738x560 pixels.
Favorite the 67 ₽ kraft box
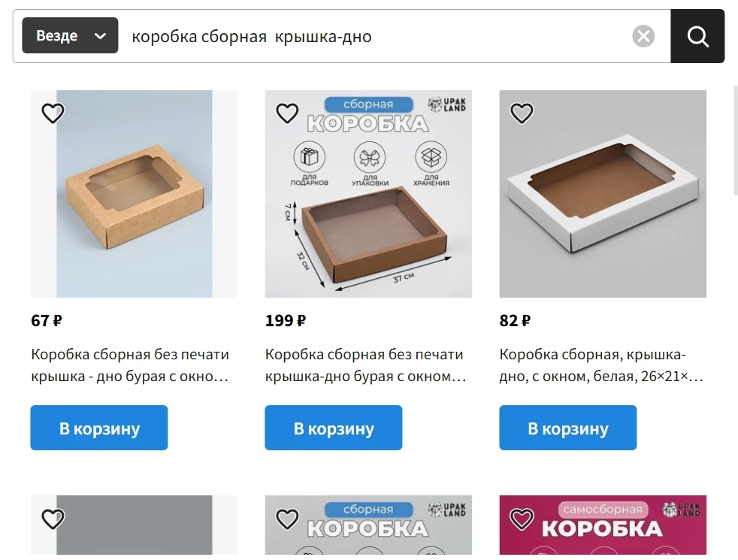tap(53, 113)
